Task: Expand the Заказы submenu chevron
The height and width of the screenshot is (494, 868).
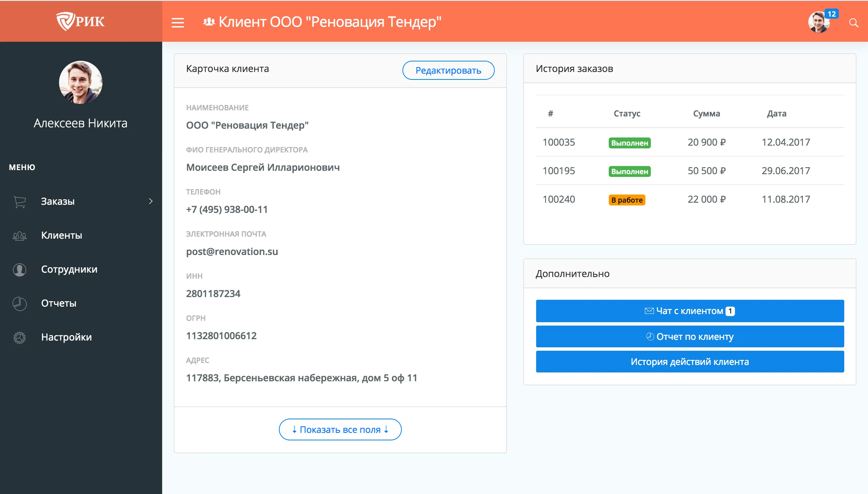Action: (x=151, y=201)
